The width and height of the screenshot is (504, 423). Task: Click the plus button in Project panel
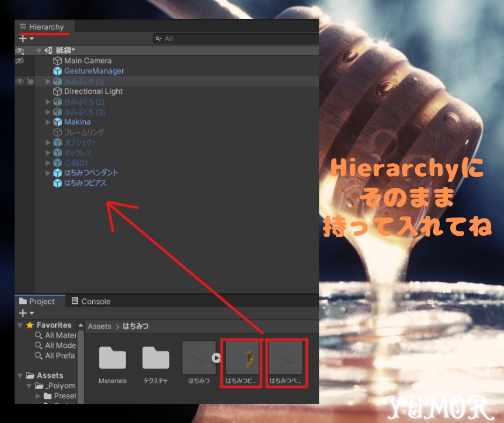(23, 313)
